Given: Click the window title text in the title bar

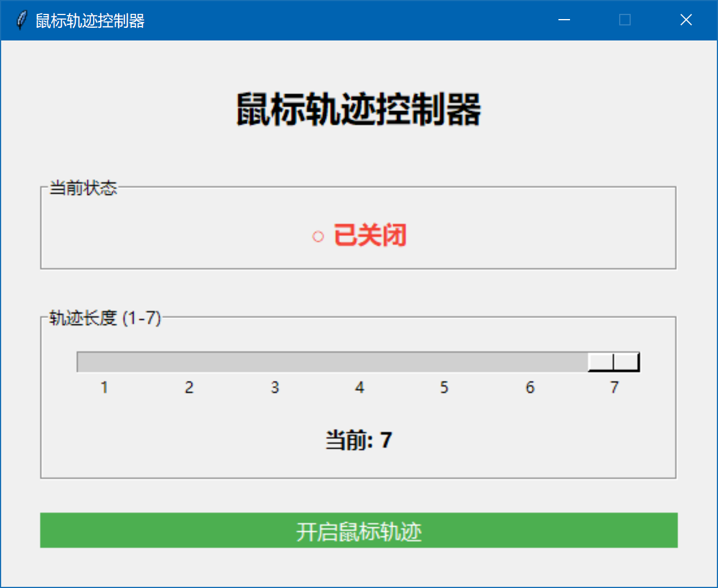Looking at the screenshot, I should (90, 21).
